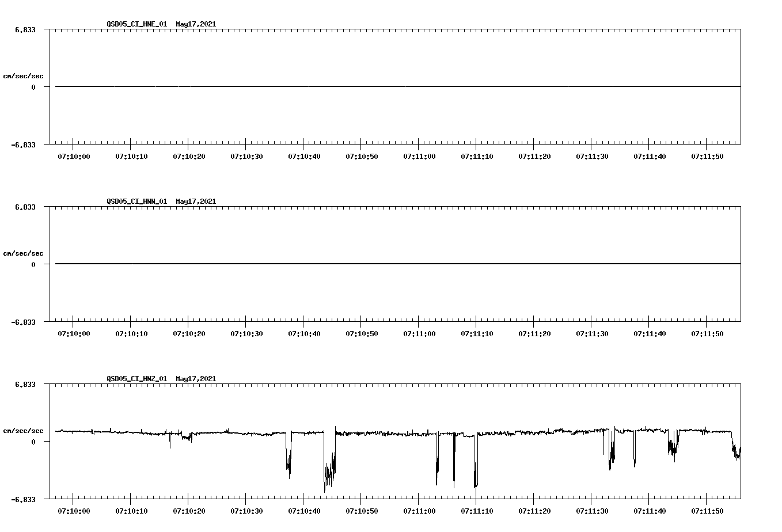Screen dimensions: 782x532
Task: Click the 07:10:30 timestamp under the HNN plot
Action: point(247,333)
